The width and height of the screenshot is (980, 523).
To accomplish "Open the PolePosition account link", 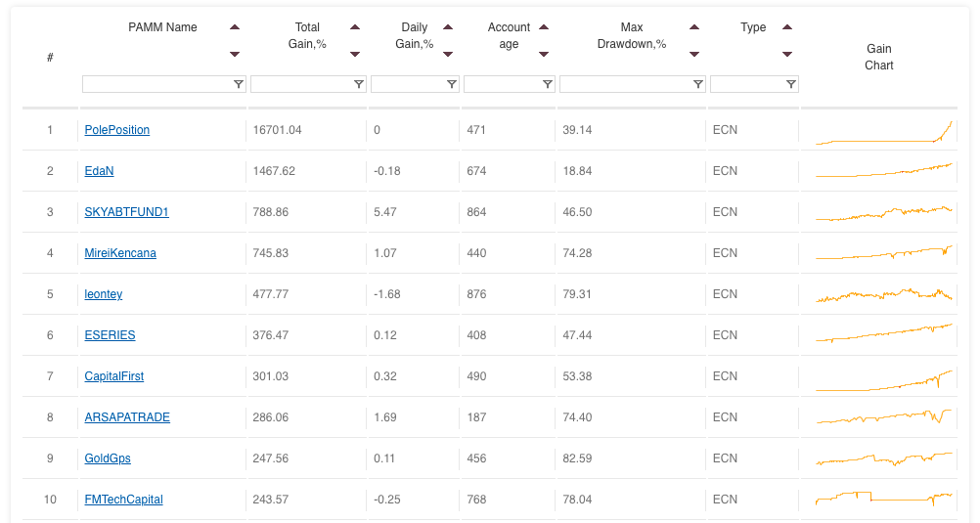I will (x=116, y=130).
